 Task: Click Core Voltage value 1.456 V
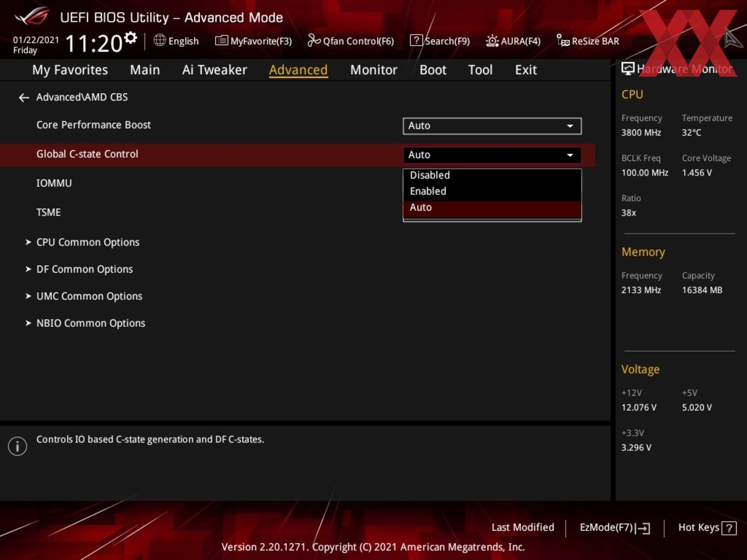[696, 172]
